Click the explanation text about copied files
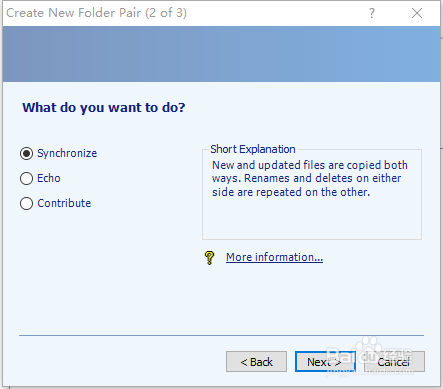443x389 pixels. 310,179
